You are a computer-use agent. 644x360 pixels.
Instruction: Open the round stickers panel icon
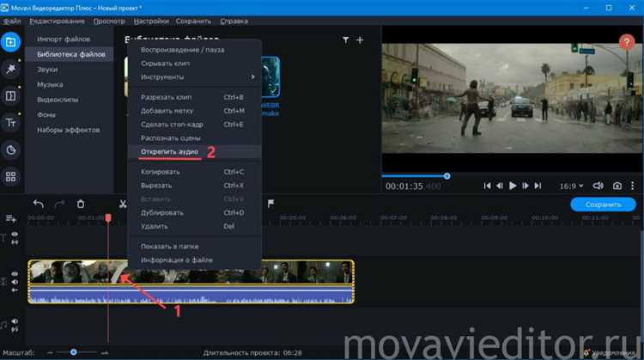(10, 149)
